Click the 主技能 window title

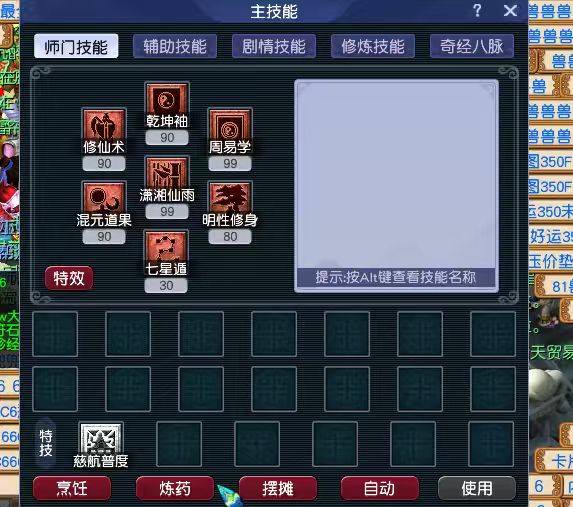click(274, 11)
